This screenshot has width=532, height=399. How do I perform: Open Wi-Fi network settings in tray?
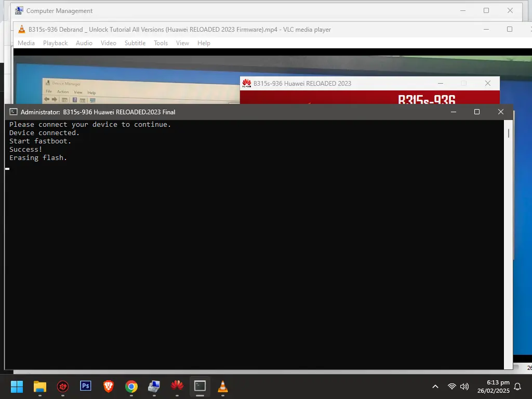(451, 387)
